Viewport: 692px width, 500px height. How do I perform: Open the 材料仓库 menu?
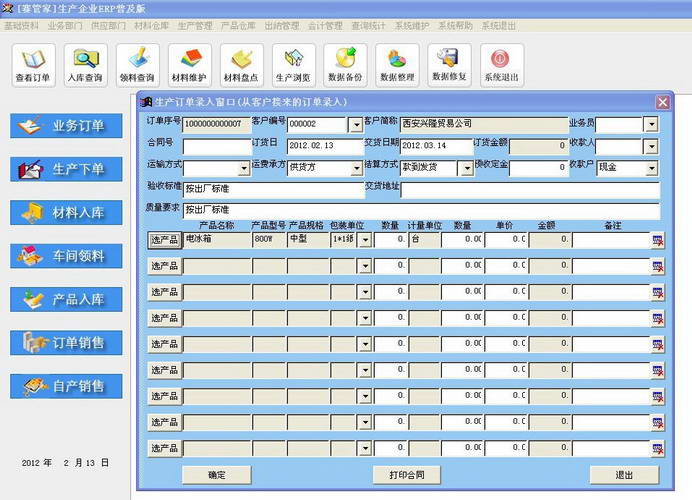[152, 26]
